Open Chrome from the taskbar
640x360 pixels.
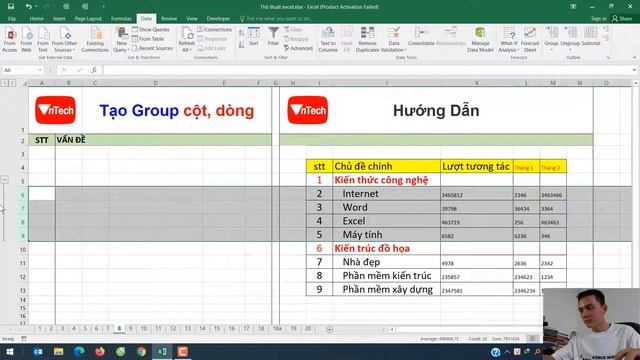coord(141,351)
